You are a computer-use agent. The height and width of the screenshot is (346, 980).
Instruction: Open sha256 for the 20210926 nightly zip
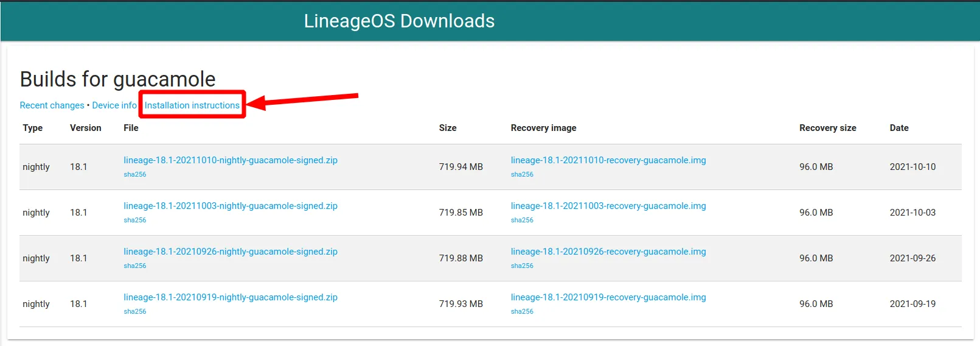click(134, 266)
